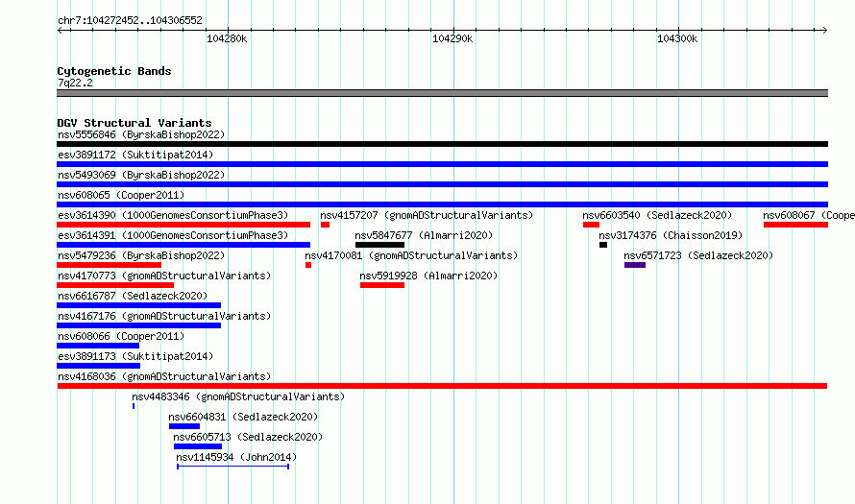Click the nsv608065 blue variant bar
The width and height of the screenshot is (855, 504).
(442, 204)
